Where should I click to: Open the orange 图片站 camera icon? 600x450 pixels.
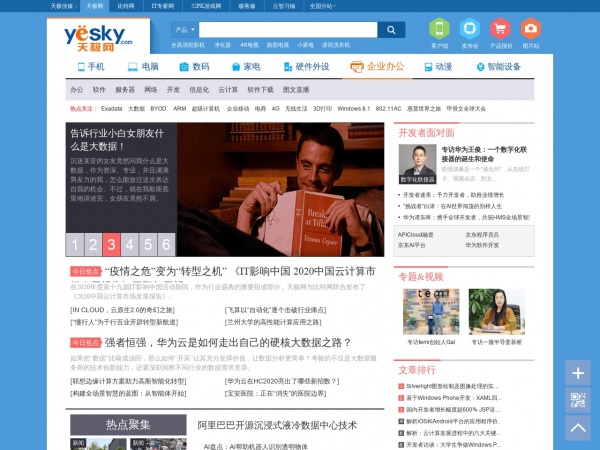pyautogui.click(x=530, y=28)
